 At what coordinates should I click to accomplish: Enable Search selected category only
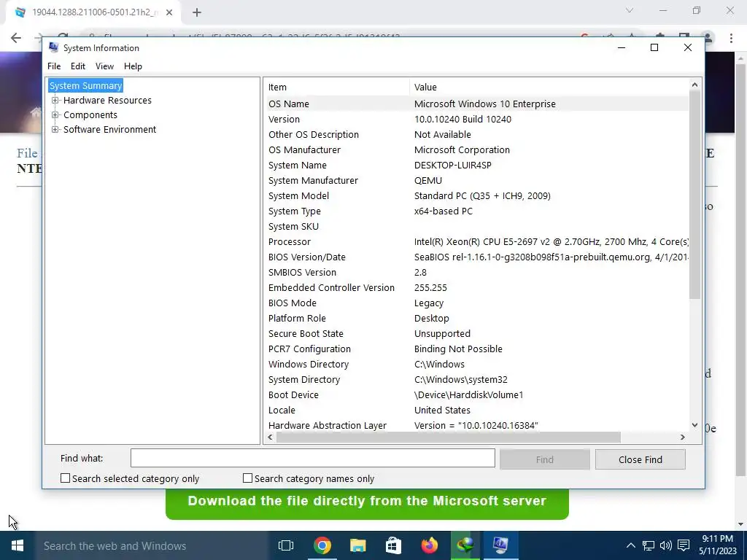point(65,478)
